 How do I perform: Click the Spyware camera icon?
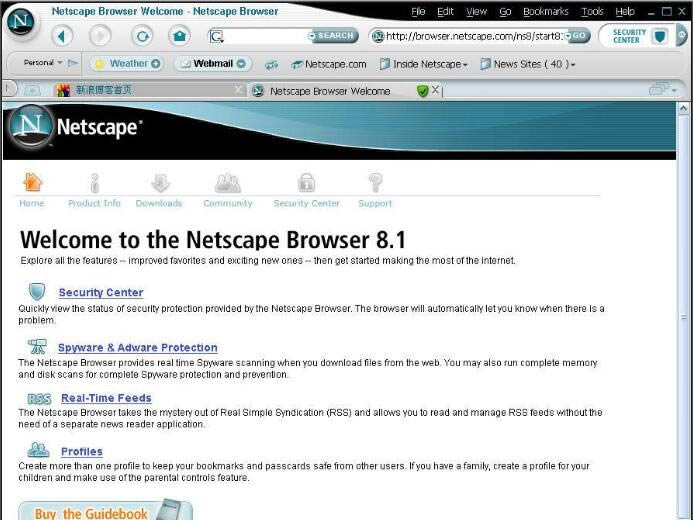pyautogui.click(x=37, y=346)
